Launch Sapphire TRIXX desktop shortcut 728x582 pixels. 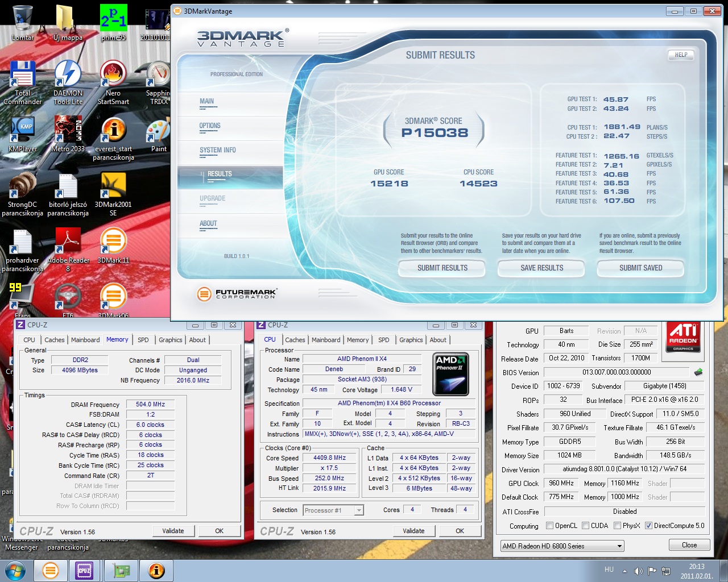[159, 84]
